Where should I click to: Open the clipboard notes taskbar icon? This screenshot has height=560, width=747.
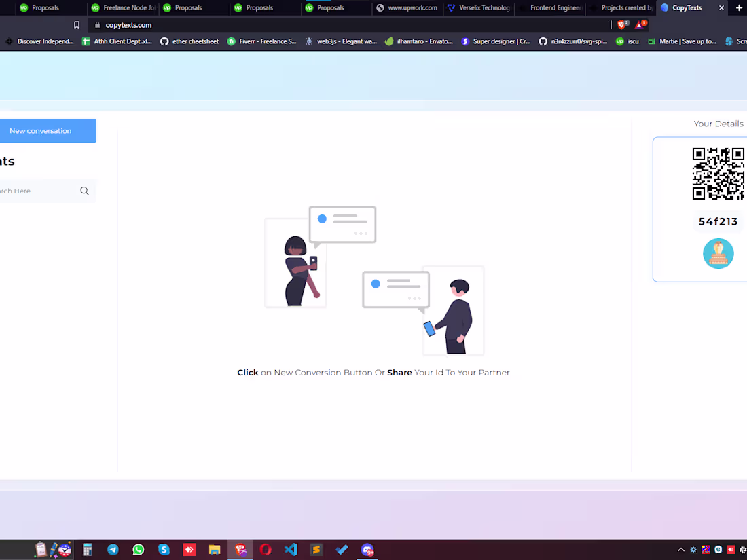point(41,550)
